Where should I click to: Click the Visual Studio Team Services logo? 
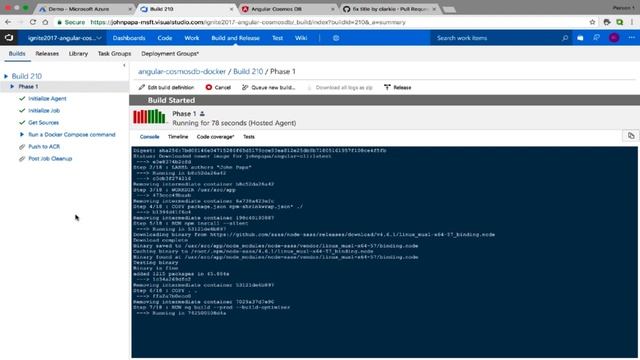[9, 38]
